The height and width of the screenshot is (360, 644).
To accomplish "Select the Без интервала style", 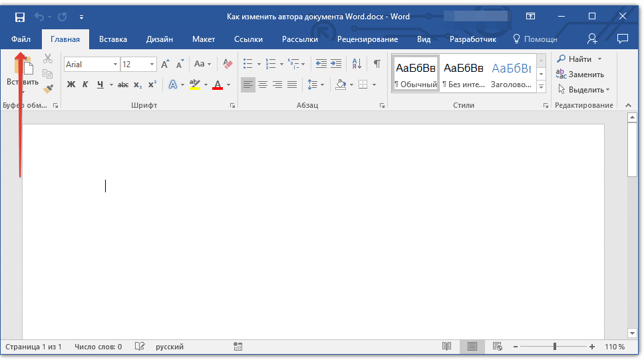I will [464, 74].
